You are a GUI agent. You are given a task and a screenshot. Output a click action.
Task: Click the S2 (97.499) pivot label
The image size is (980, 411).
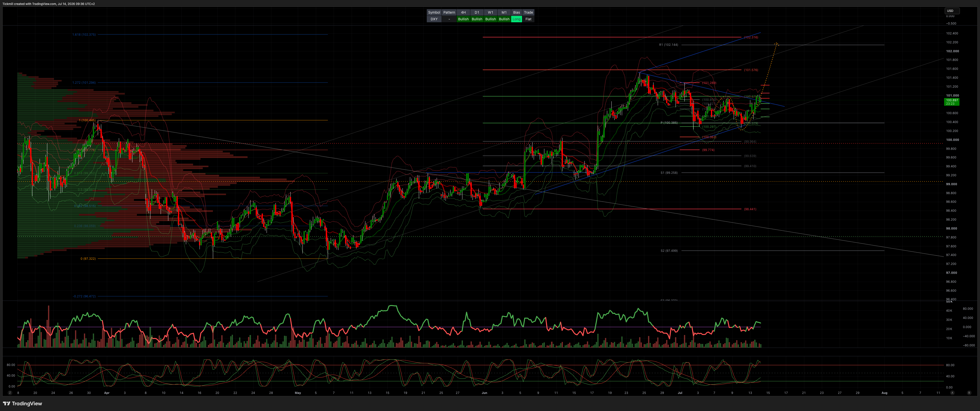pyautogui.click(x=669, y=251)
